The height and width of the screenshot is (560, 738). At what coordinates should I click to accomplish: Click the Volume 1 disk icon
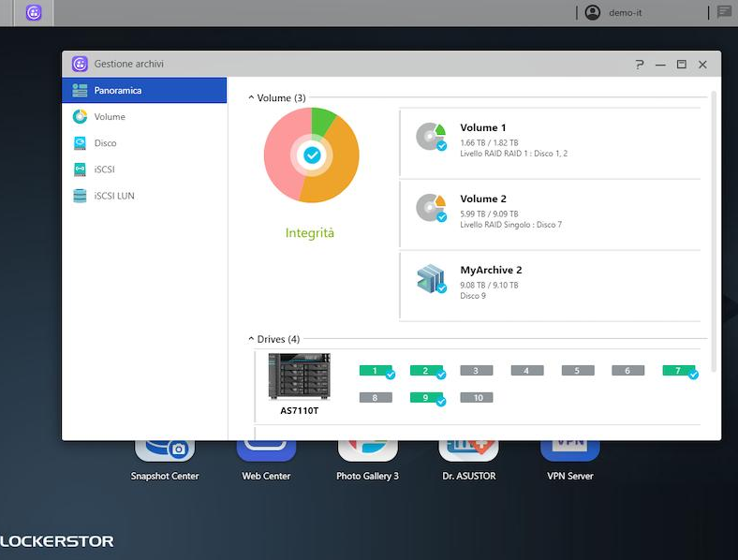coord(431,137)
